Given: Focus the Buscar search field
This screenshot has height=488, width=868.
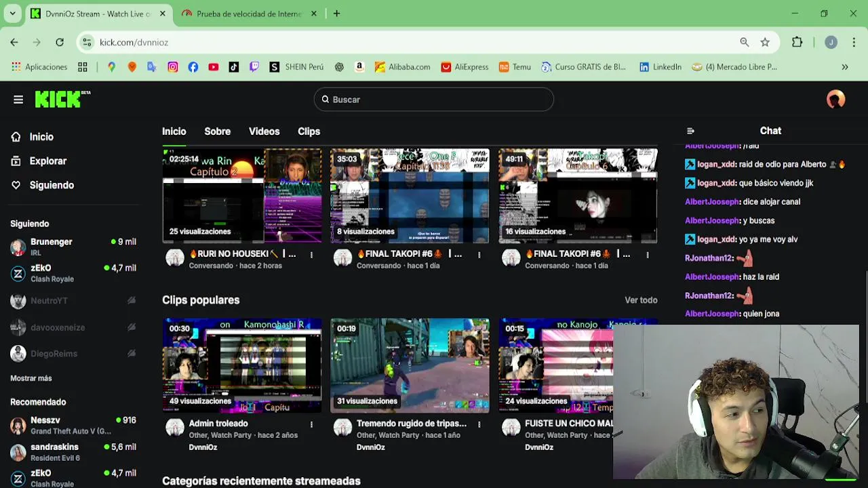Looking at the screenshot, I should 434,100.
